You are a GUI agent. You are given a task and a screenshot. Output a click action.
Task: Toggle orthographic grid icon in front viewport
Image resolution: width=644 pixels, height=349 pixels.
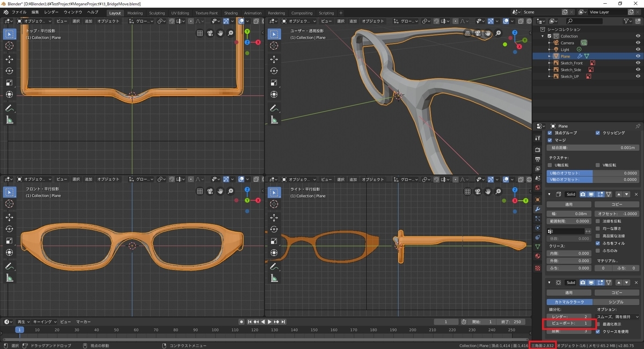(200, 191)
